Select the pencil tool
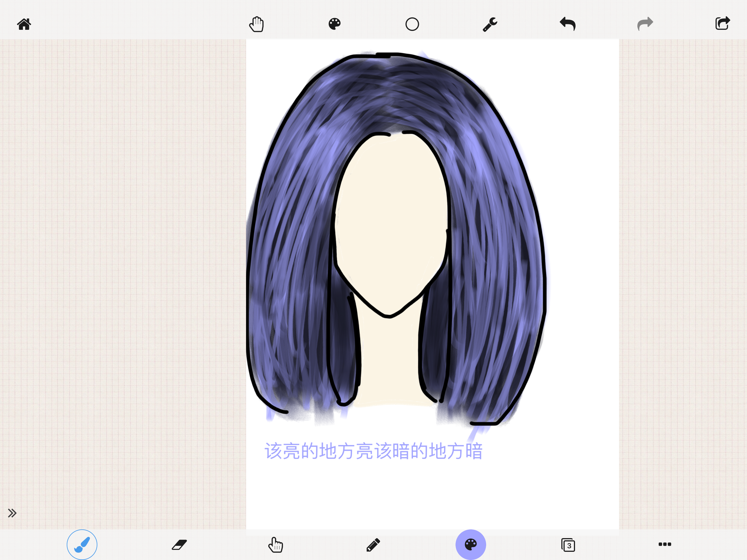Viewport: 747px width, 560px height. [x=373, y=544]
